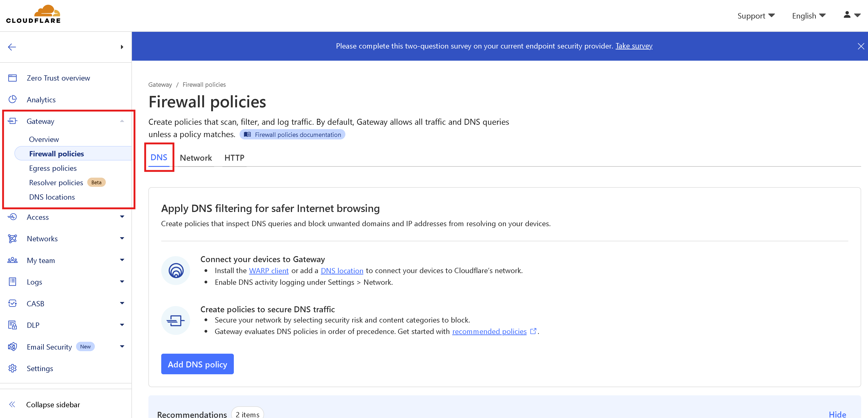Click external link icon after recommended policies
The image size is (868, 418).
(533, 331)
